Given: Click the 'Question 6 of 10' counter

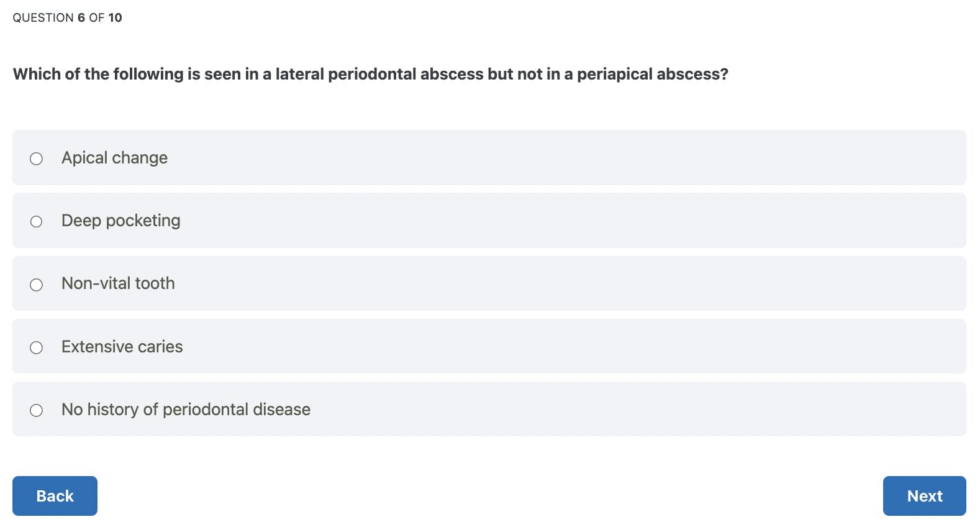Looking at the screenshot, I should [x=67, y=17].
